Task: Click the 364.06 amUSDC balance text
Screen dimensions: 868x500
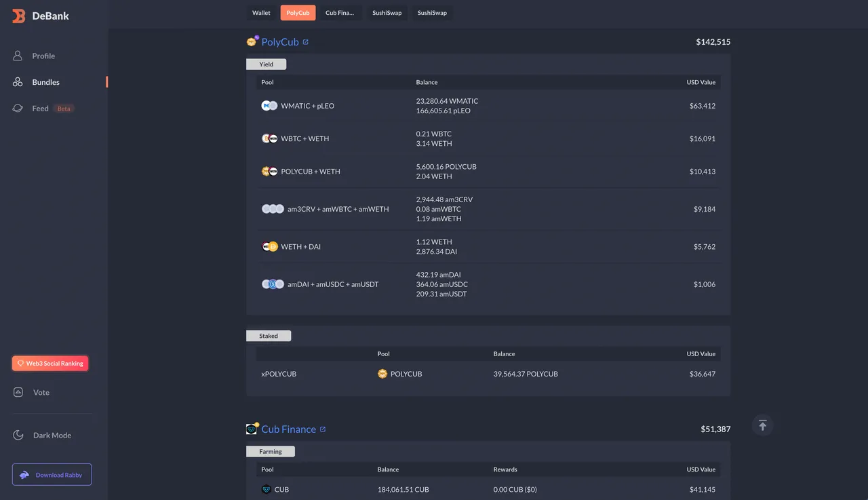Action: 441,284
